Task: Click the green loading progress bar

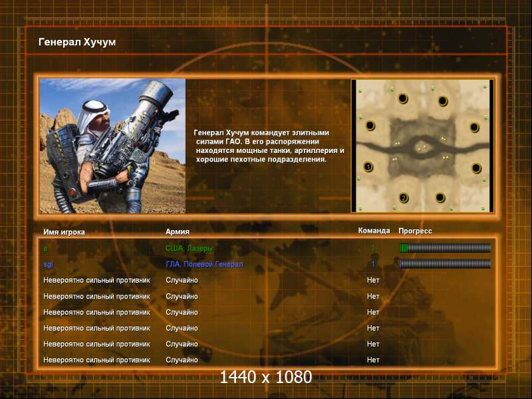Action: 445,248
